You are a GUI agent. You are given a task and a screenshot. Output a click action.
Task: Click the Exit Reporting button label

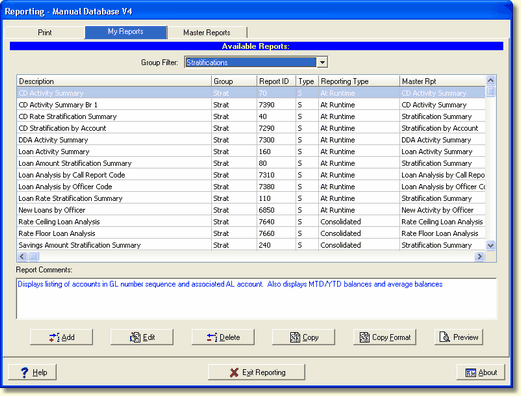pyautogui.click(x=264, y=372)
